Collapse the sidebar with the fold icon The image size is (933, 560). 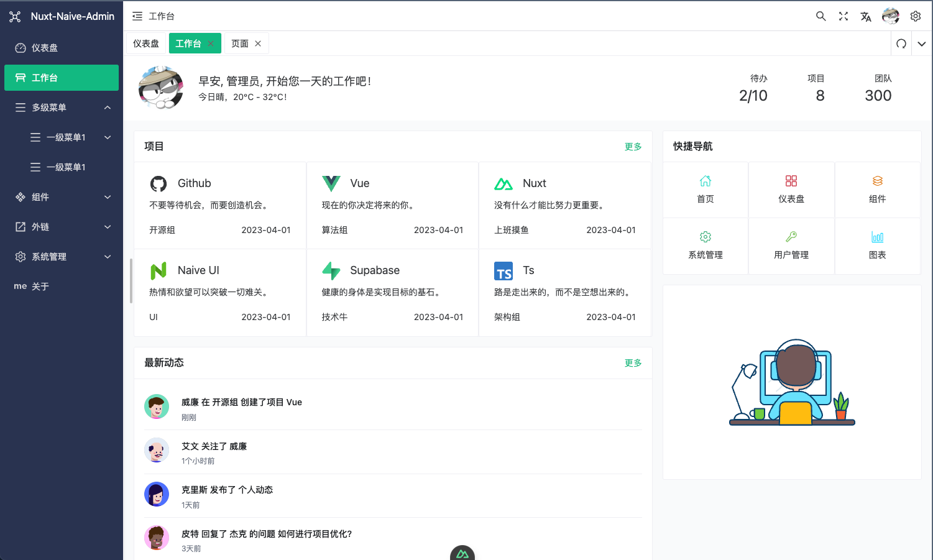coord(137,16)
